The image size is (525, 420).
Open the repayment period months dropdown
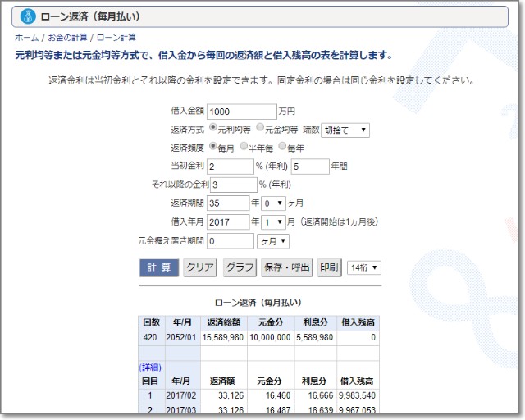(274, 203)
